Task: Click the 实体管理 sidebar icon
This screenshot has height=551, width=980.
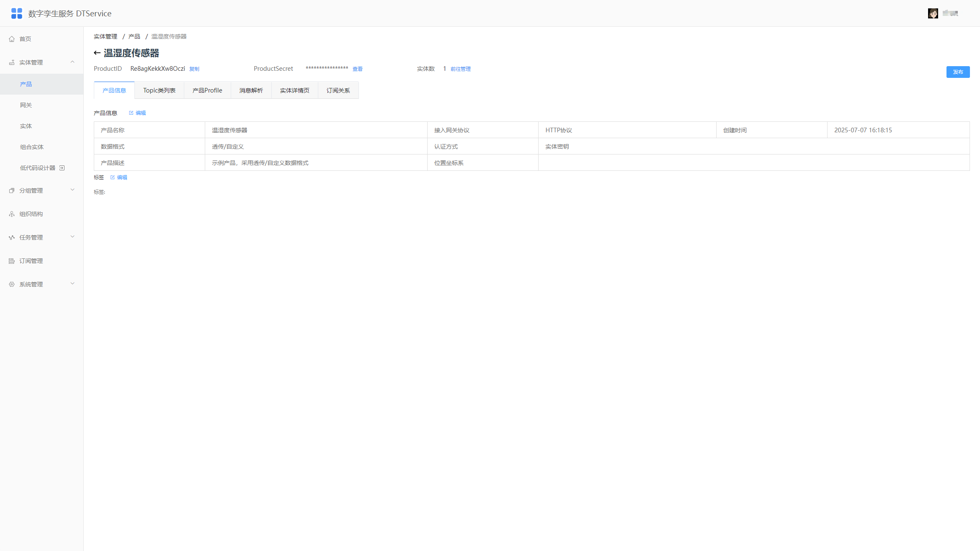Action: coord(12,62)
